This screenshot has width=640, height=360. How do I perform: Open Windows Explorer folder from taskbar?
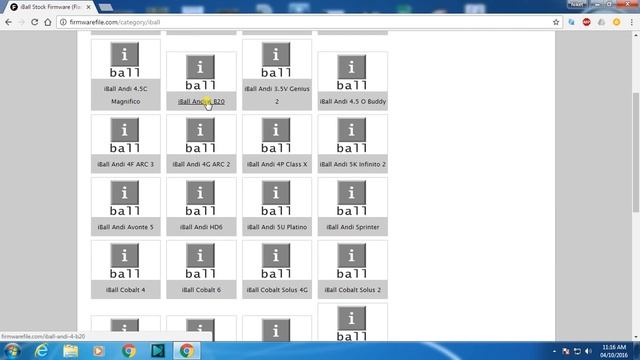(71, 351)
